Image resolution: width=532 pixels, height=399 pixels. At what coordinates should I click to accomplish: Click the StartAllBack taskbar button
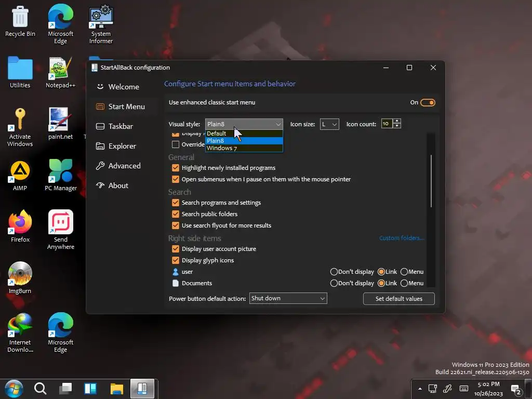click(x=142, y=389)
